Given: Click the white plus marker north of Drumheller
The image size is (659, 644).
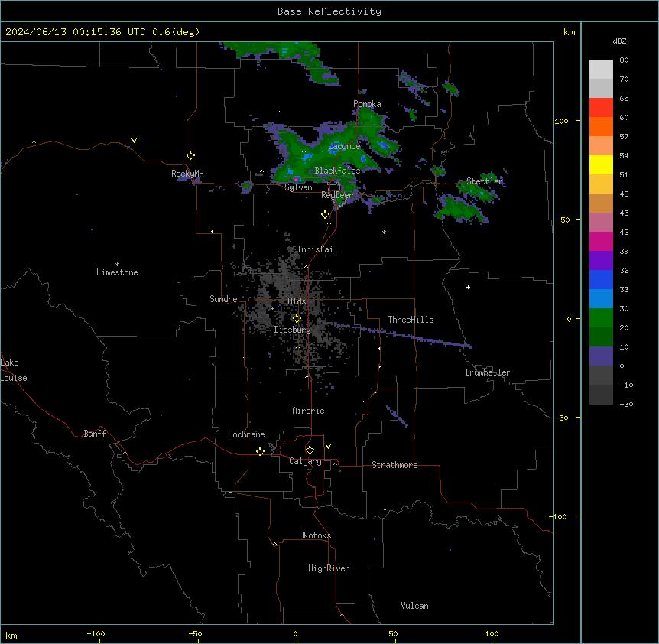Looking at the screenshot, I should pyautogui.click(x=468, y=287).
